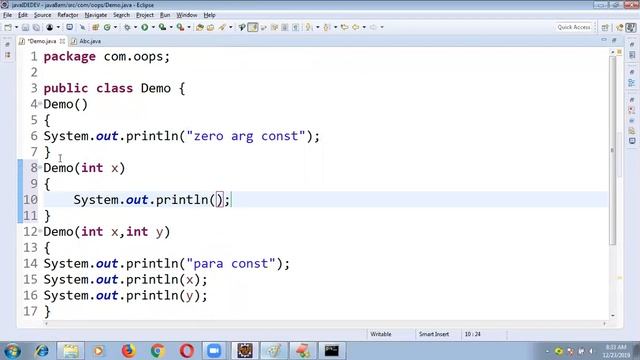This screenshot has width=640, height=360.
Task: Click the Run External Tools icon
Action: point(180,27)
